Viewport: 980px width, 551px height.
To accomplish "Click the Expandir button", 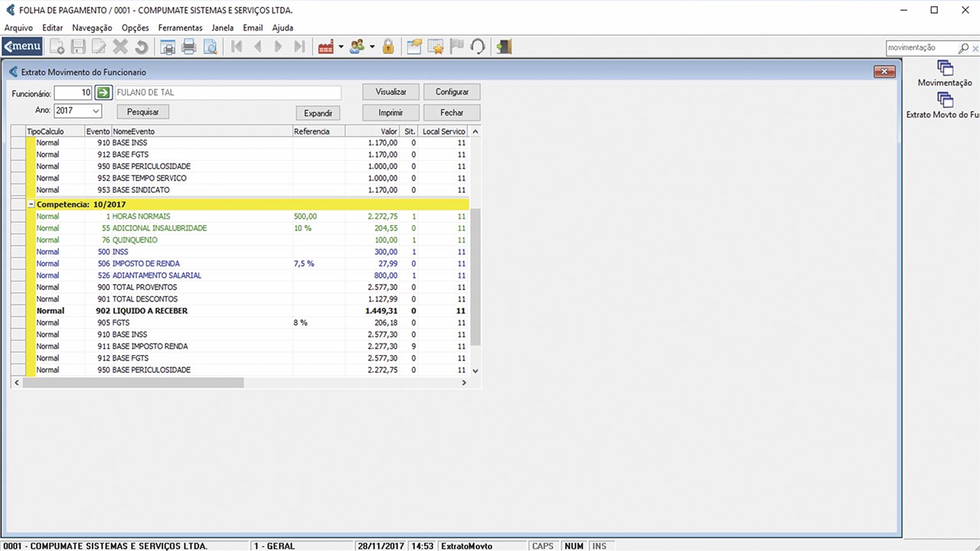I will (318, 113).
